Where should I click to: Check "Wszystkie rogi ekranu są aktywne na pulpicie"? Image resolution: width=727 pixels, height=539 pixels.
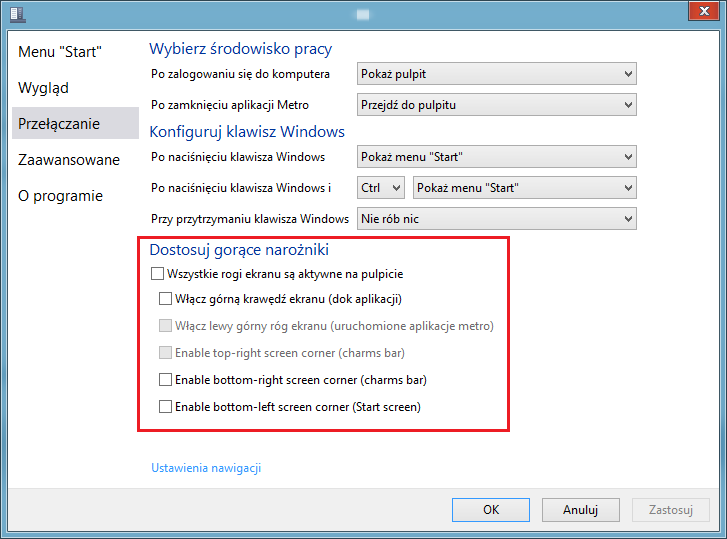[157, 273]
